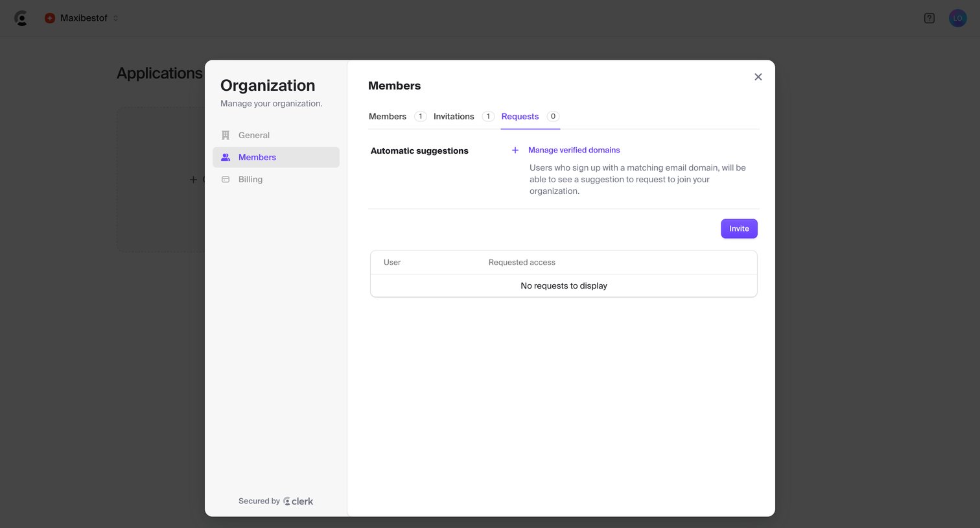Switch to the Members tab
This screenshot has height=528, width=980.
397,117
